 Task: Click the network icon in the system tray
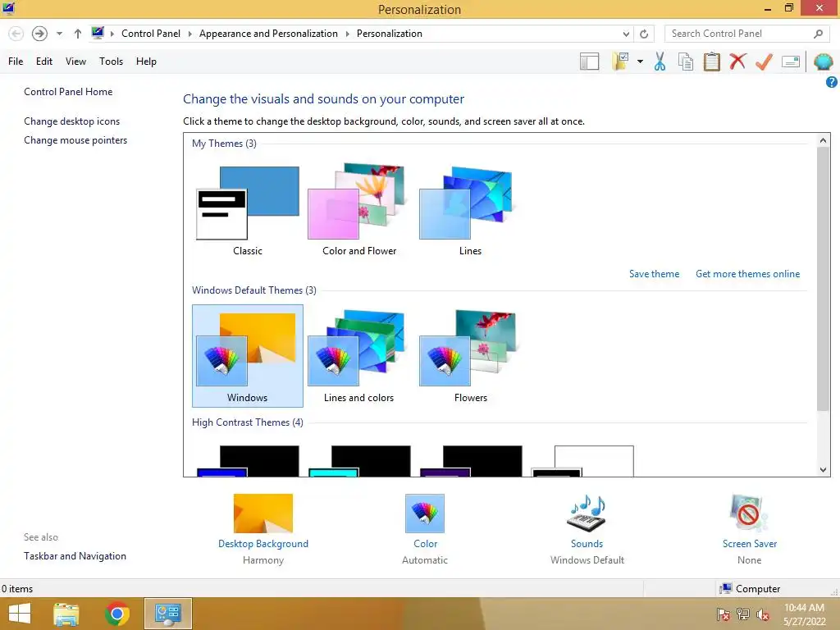[743, 614]
